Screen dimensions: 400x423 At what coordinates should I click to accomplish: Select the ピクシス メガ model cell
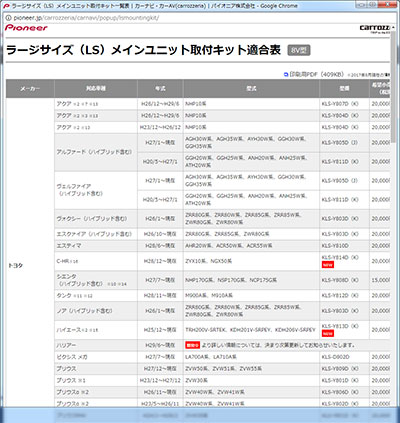click(96, 357)
